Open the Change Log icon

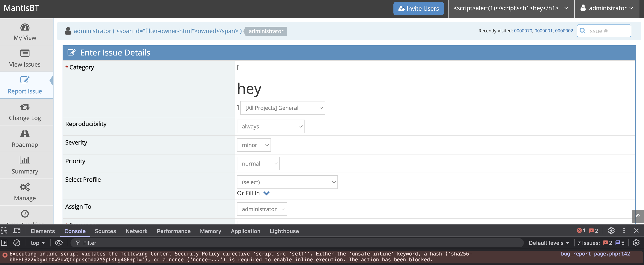click(x=25, y=107)
